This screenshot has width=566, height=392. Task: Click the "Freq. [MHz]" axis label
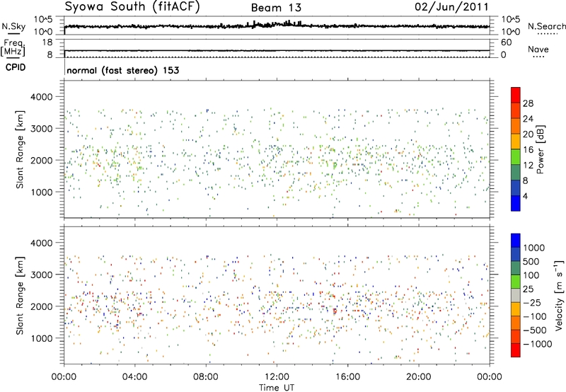13,47
